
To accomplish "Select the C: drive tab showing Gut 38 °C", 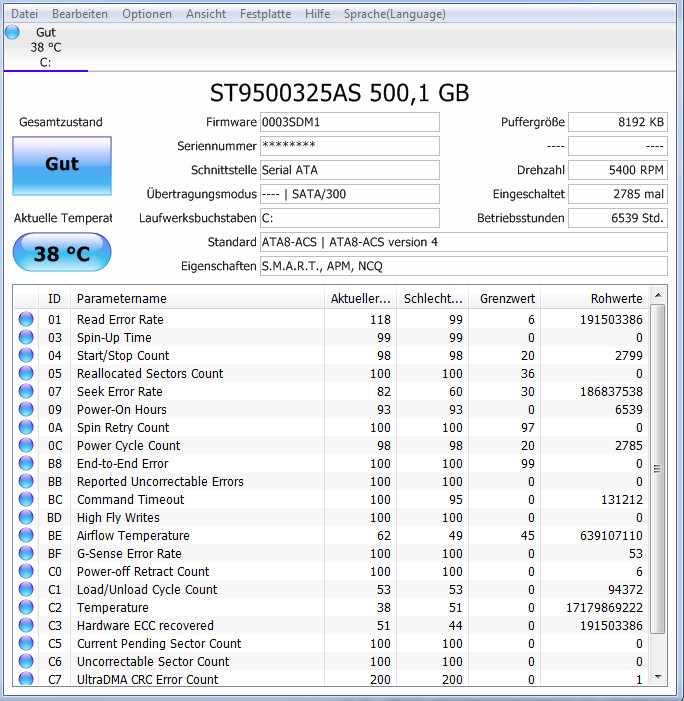I will (46, 47).
